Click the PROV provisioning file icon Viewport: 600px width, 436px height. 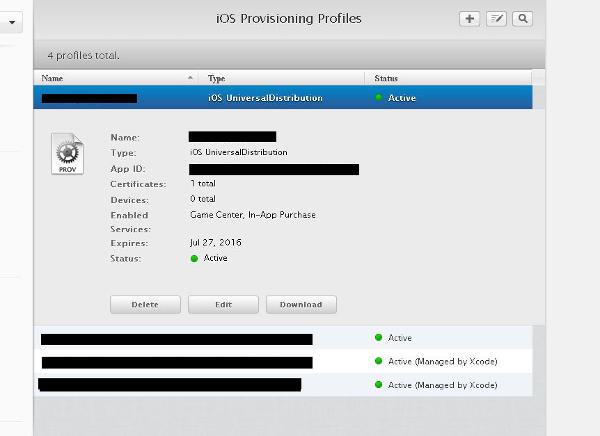pos(67,153)
